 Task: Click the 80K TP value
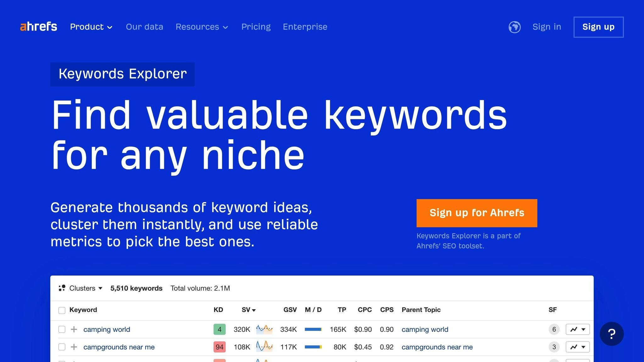point(340,347)
